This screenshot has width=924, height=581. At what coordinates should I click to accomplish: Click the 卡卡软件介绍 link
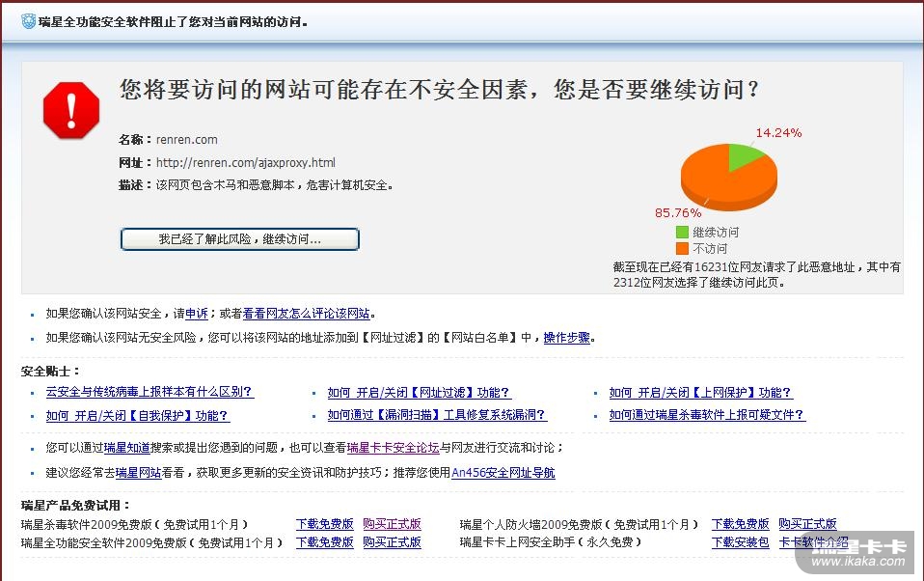point(813,542)
